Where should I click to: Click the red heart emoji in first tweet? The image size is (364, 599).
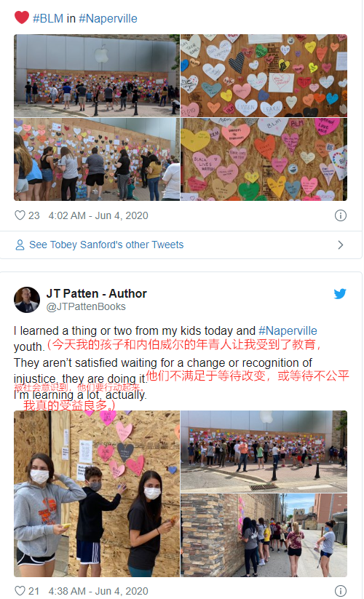[x=21, y=17]
